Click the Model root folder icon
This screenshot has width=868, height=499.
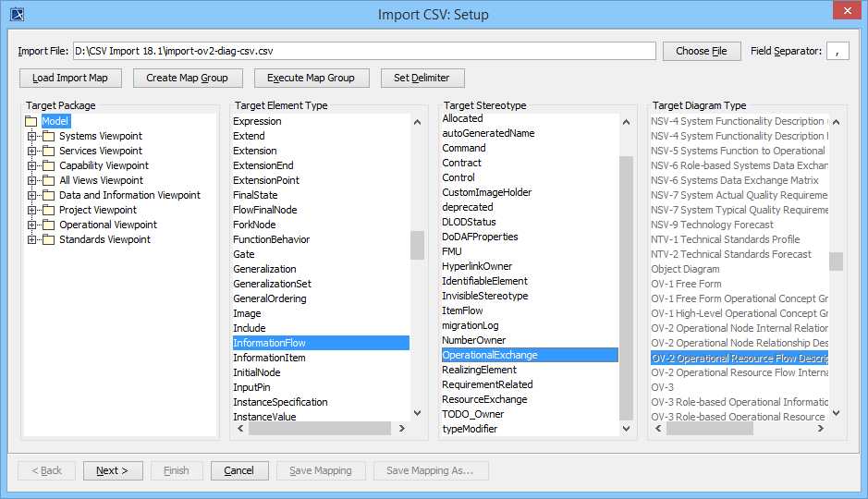click(31, 121)
